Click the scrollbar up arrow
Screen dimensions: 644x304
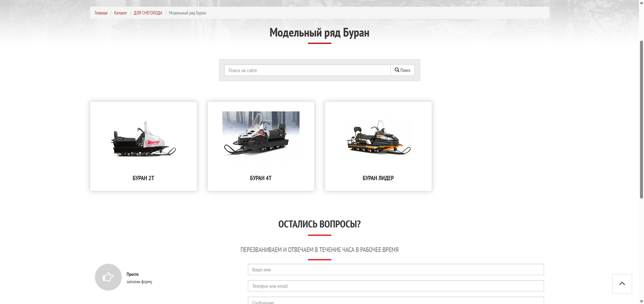tap(641, 2)
